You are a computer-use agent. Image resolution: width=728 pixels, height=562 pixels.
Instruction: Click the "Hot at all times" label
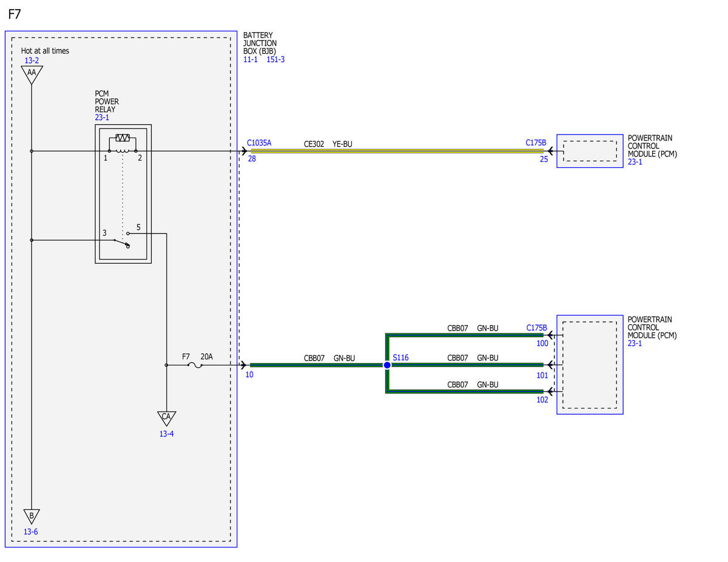pyautogui.click(x=45, y=51)
